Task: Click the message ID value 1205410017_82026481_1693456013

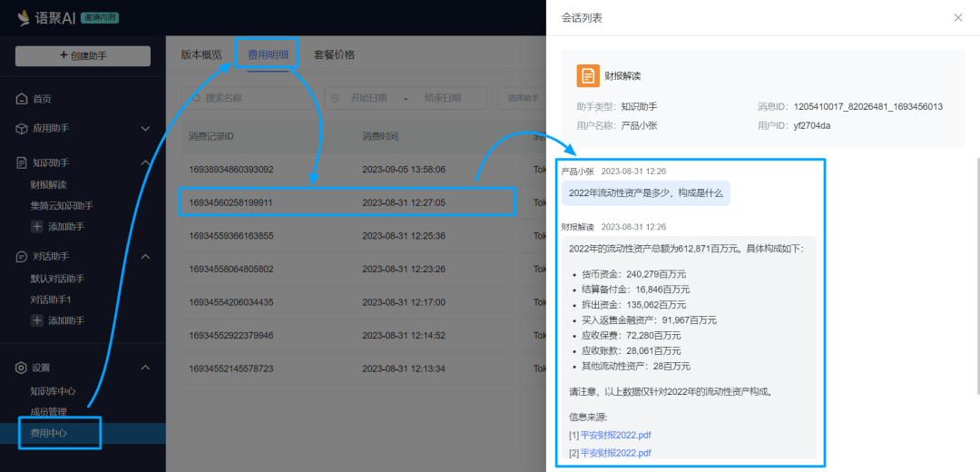Action: (868, 107)
